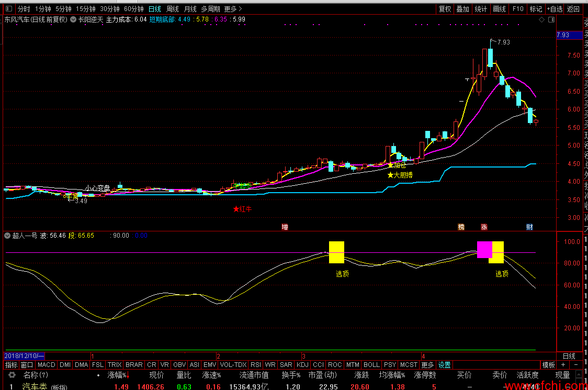588x390 pixels.
Task: Click the 涨幅% column header to sort
Action: [x=118, y=375]
